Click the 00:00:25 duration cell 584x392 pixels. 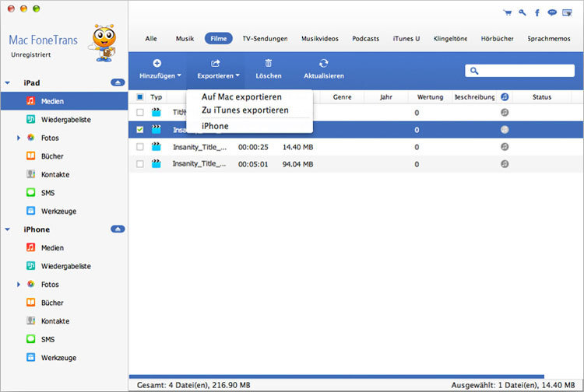pos(253,147)
